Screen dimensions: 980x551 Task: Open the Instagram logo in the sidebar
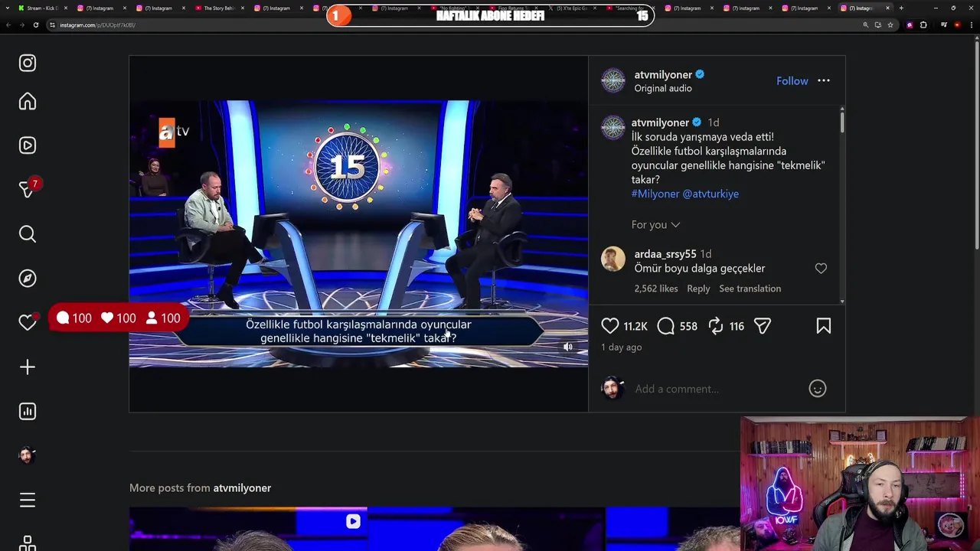[28, 63]
